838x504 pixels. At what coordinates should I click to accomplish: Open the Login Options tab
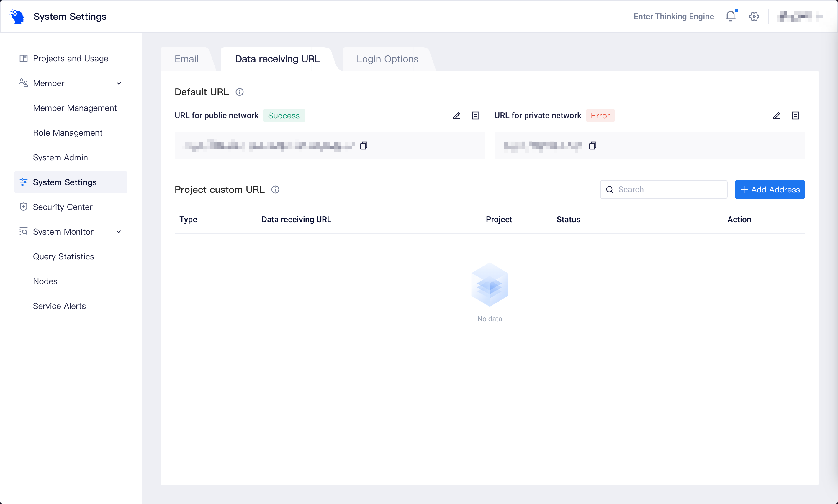click(387, 59)
